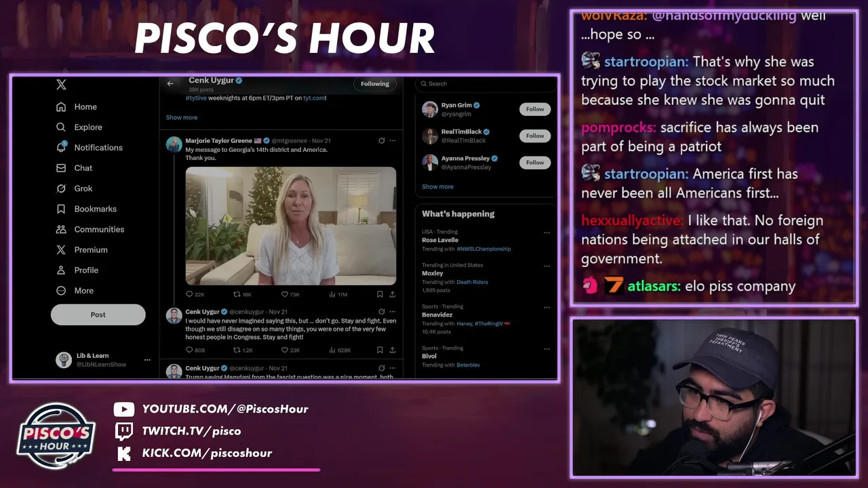Play Marjorie Taylor Greene's video
Screen dimensions: 868x488
pos(291,226)
